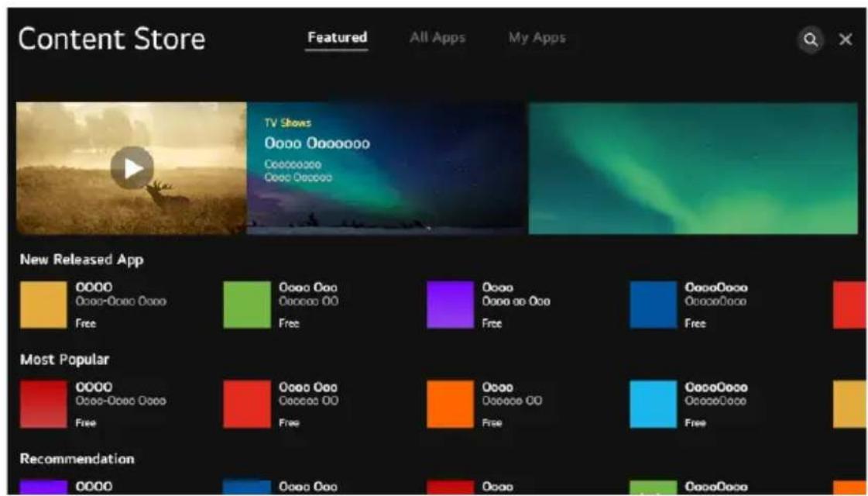Open light blue app icon under Most Popular
This screenshot has height=496, width=868.
click(x=654, y=404)
